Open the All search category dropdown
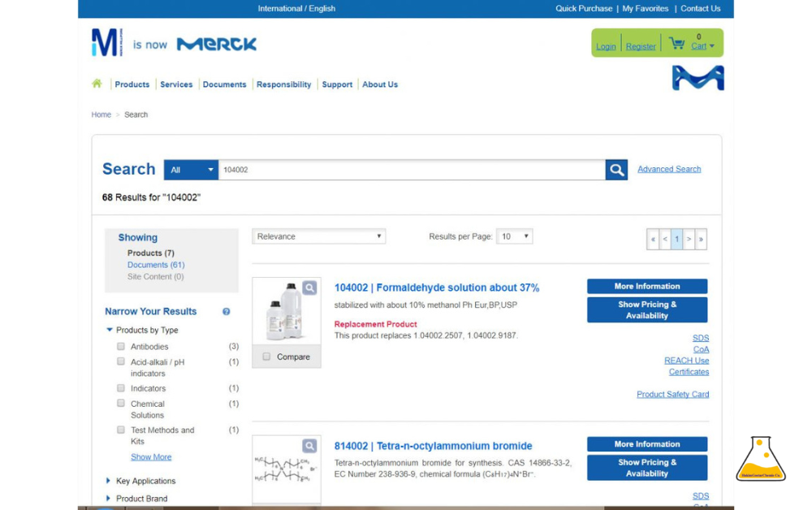 [191, 170]
